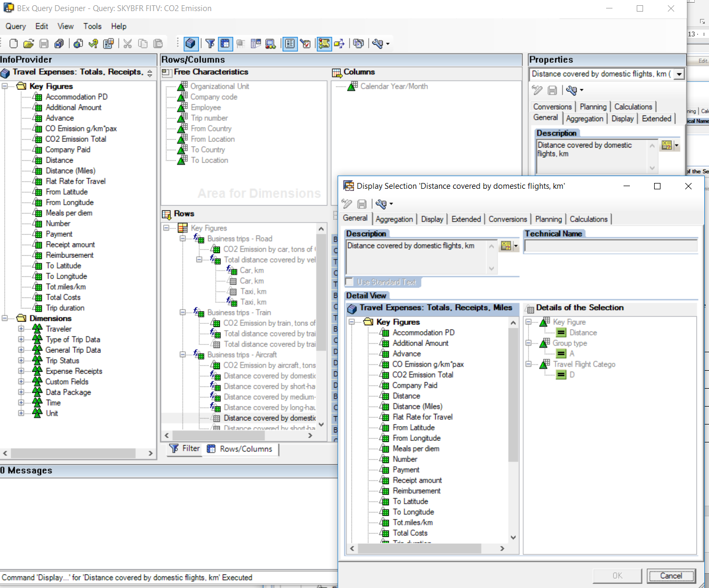
Task: Open Planning tab in Display Selection dialog
Action: click(x=549, y=219)
